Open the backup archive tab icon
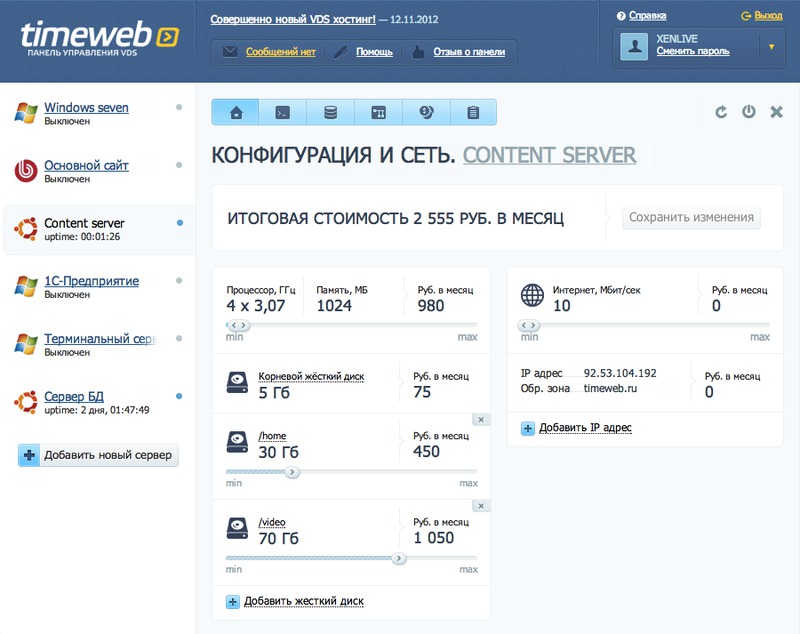The height and width of the screenshot is (634, 800). pos(379,112)
